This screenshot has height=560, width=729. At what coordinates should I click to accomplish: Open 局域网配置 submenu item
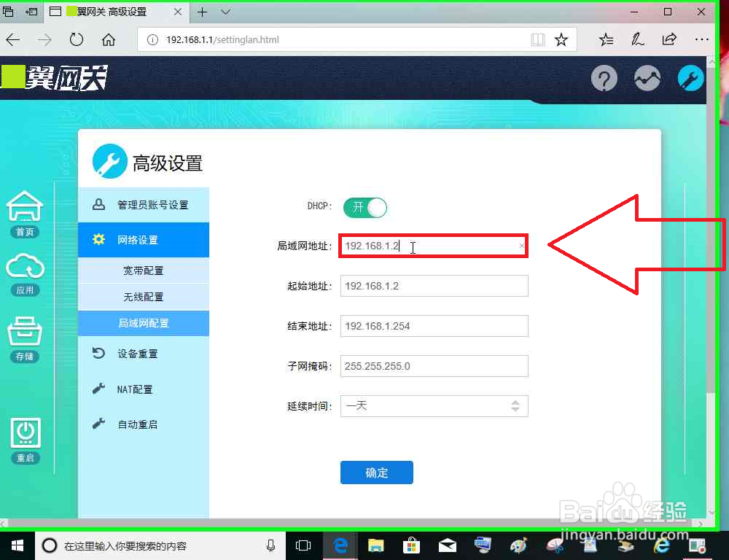(144, 323)
